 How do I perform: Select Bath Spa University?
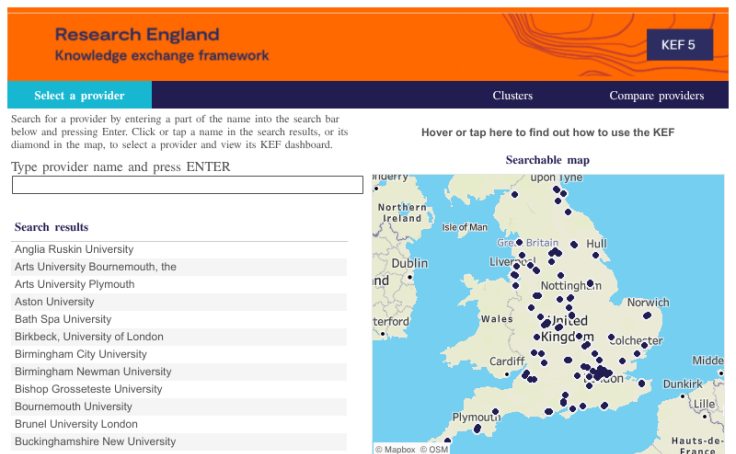click(x=63, y=319)
